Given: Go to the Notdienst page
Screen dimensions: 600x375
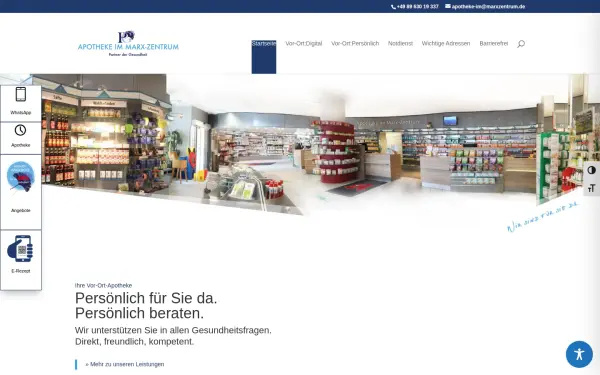Looking at the screenshot, I should coord(400,44).
